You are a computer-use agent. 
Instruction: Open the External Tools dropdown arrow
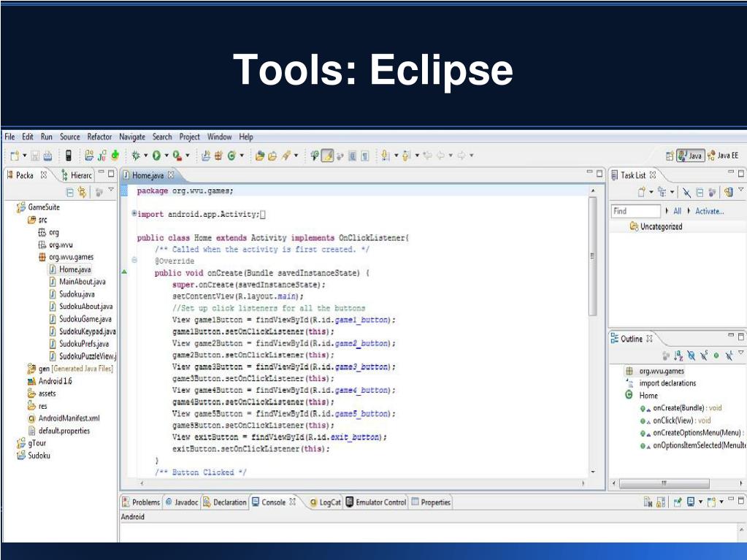click(187, 156)
